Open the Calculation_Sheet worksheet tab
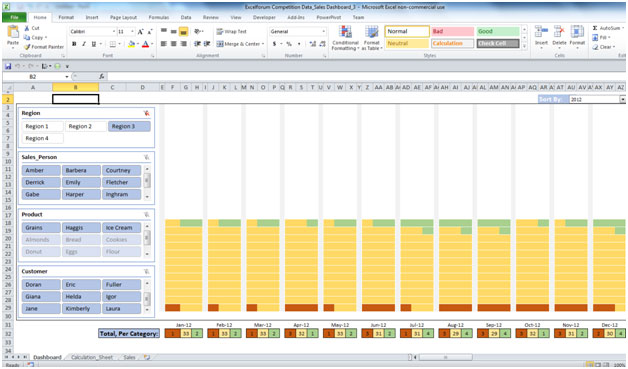 coord(92,357)
